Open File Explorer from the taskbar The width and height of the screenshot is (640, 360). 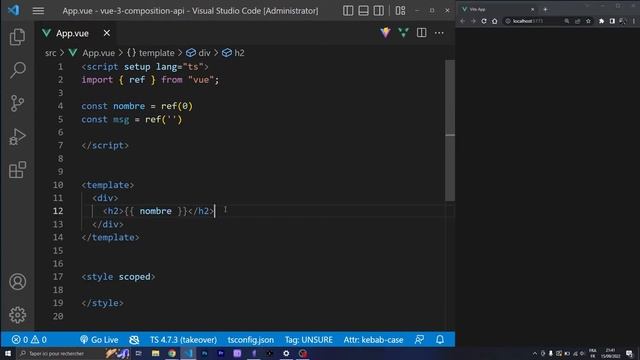[156, 353]
